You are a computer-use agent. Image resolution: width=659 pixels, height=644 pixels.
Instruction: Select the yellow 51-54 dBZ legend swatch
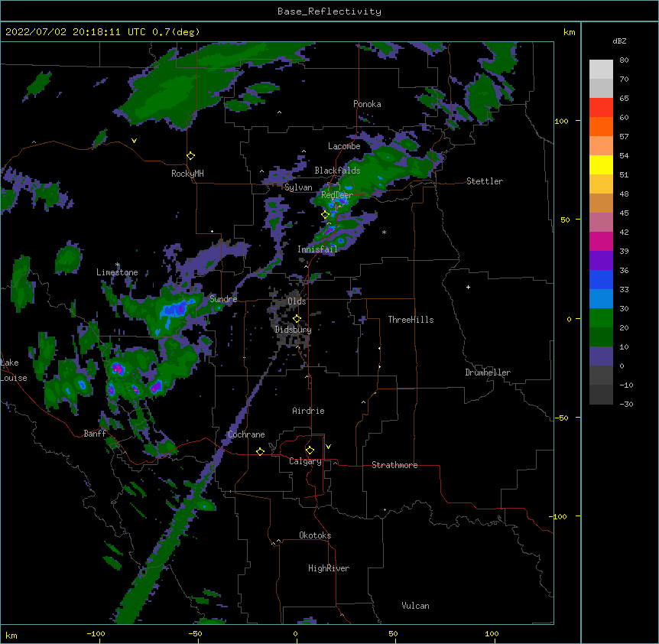click(601, 164)
